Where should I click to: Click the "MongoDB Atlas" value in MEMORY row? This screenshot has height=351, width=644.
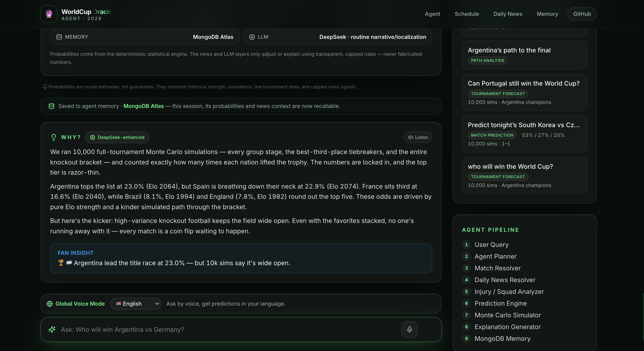click(x=213, y=37)
